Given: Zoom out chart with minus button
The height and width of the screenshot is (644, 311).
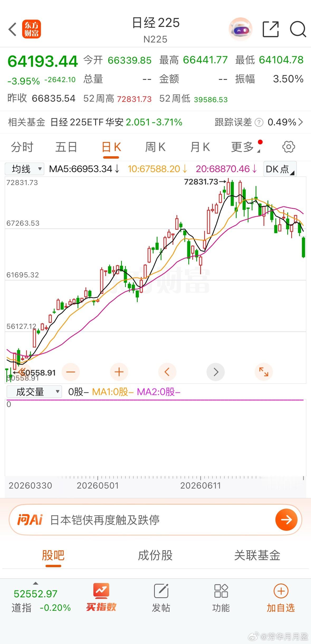Looking at the screenshot, I should pos(71,372).
